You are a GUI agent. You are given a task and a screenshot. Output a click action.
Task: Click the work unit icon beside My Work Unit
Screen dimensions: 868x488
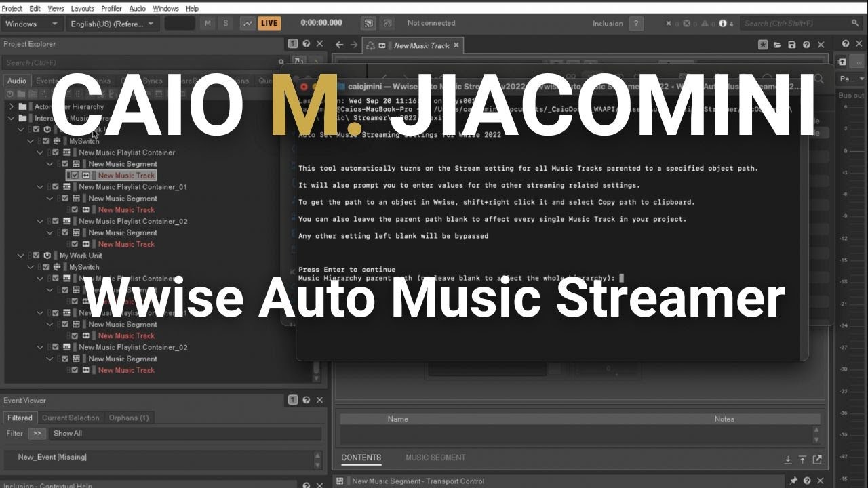[x=47, y=256]
